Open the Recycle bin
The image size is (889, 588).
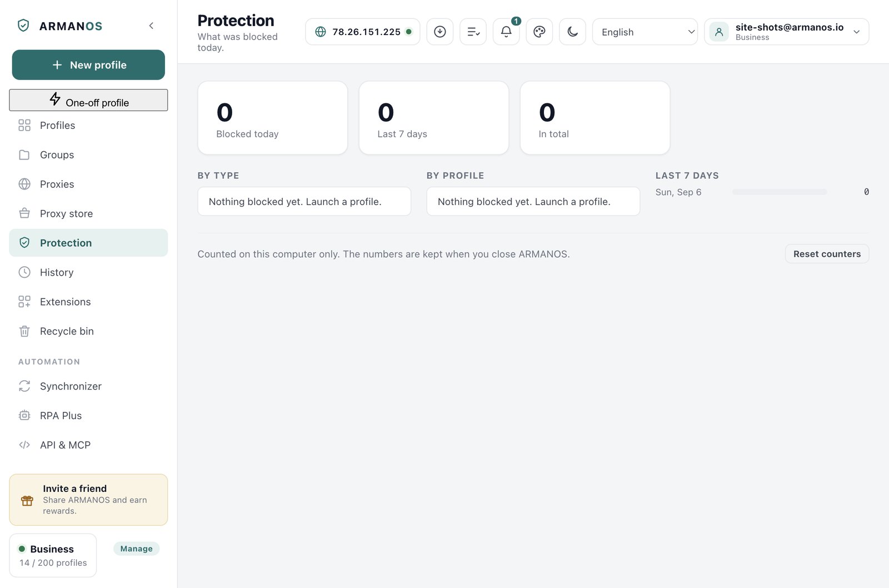[x=88, y=331]
